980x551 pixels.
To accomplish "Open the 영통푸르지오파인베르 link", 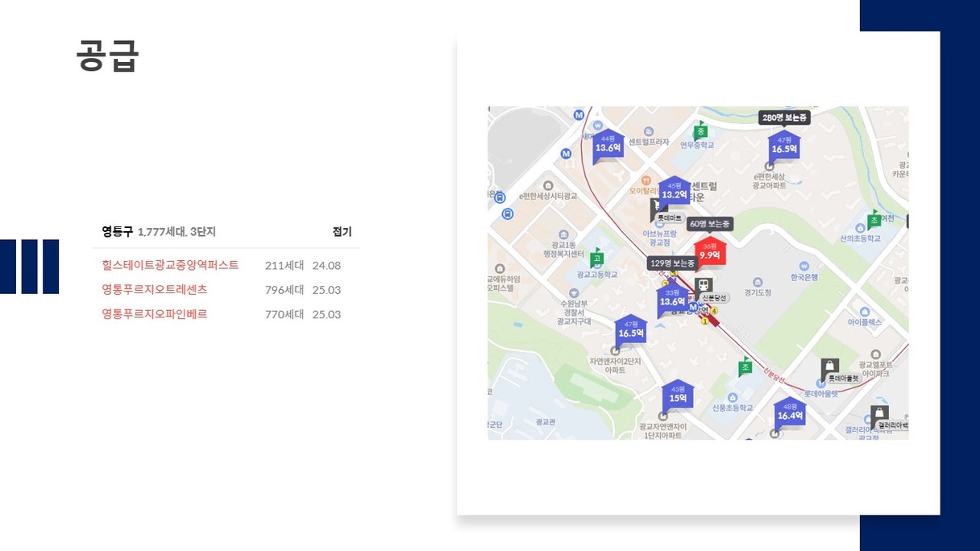I will (x=155, y=313).
